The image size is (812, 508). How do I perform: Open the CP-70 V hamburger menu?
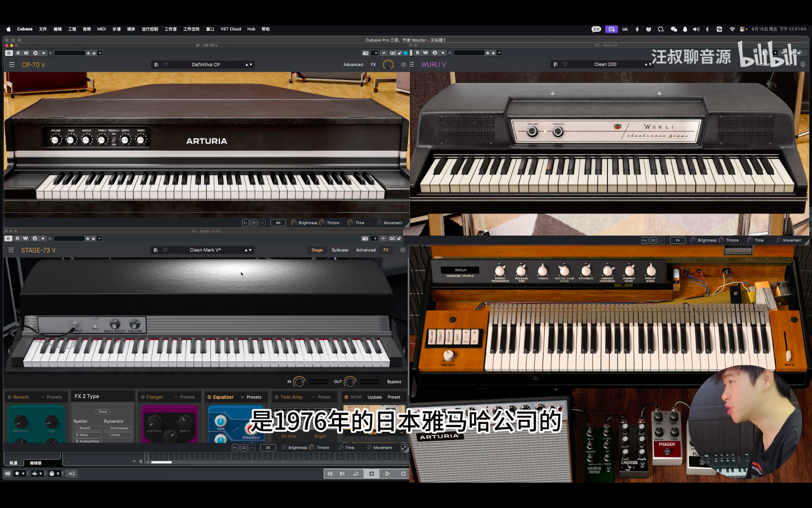pos(11,64)
